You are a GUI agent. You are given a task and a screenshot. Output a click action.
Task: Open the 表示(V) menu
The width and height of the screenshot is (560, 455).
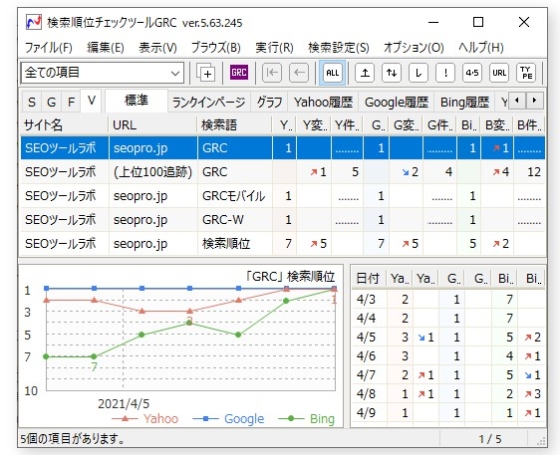tap(158, 48)
